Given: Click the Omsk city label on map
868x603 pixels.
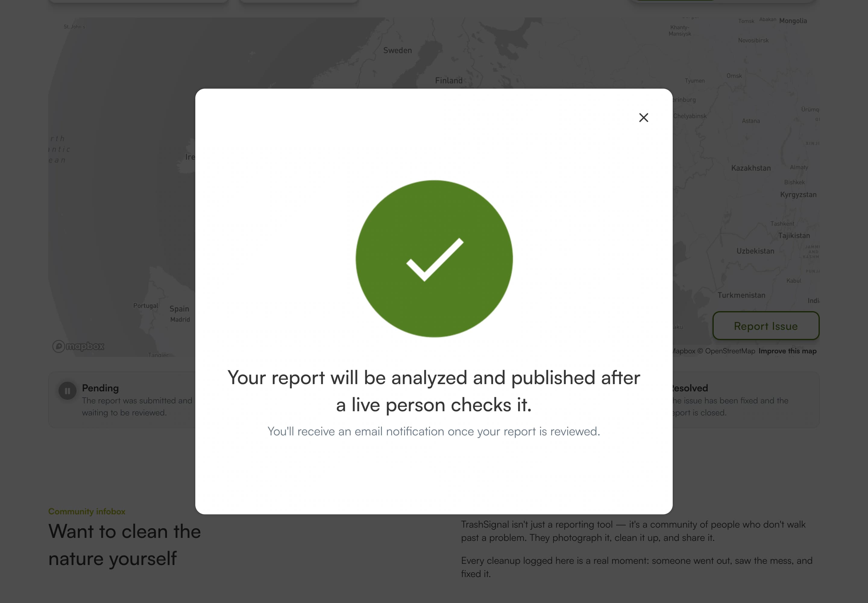Looking at the screenshot, I should click(734, 76).
